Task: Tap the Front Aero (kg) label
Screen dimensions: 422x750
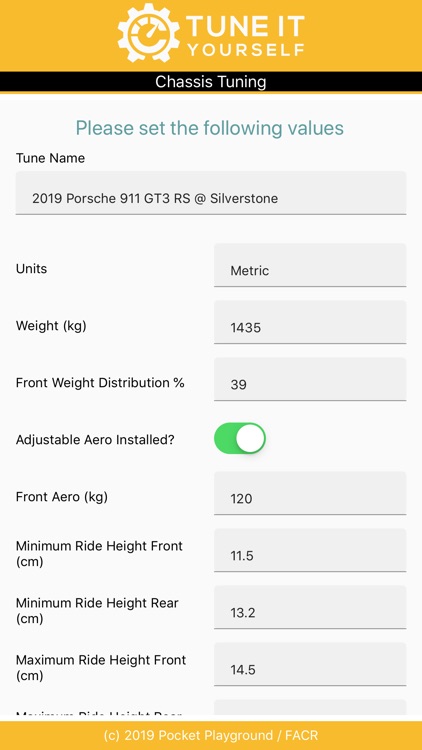Action: (62, 497)
